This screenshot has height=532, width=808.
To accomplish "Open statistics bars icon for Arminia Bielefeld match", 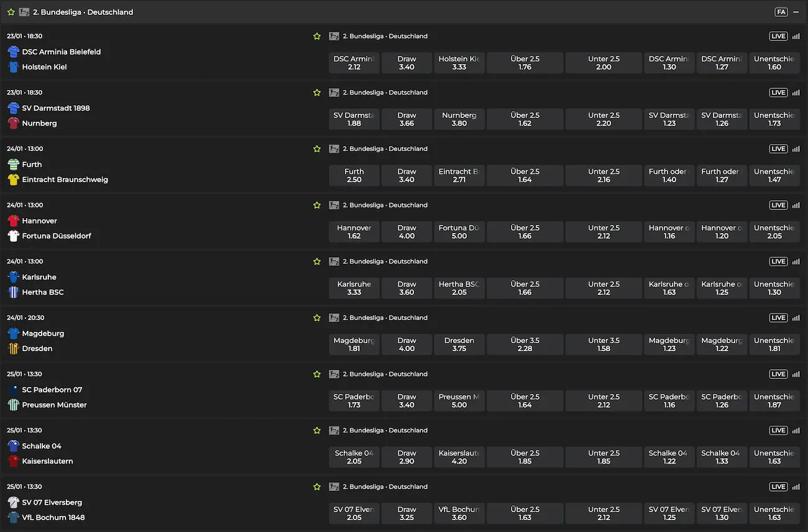I will coord(796,36).
